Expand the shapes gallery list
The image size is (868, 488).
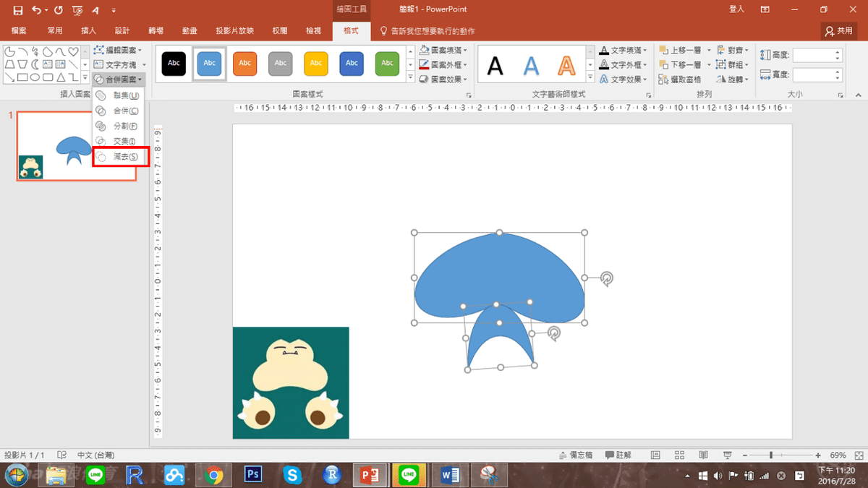pos(85,79)
